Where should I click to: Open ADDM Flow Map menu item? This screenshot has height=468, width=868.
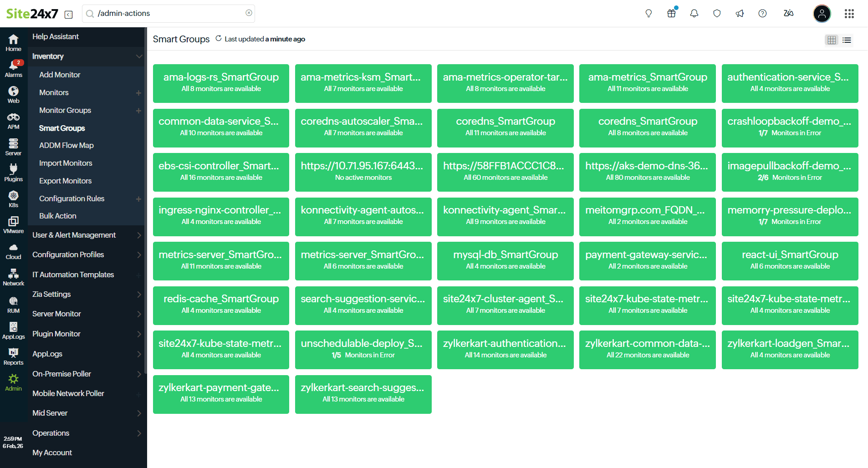[x=66, y=145]
